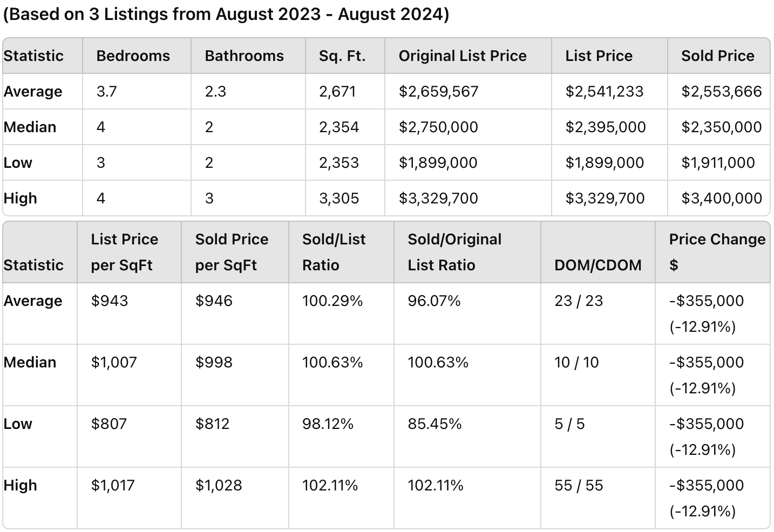Select the low sold/original ratio 85.45% cell
The height and width of the screenshot is (532, 774).
(434, 424)
